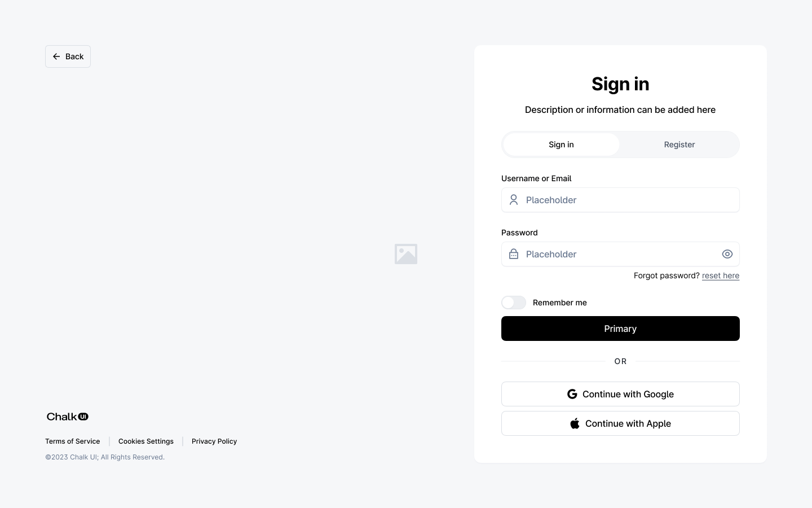Open Cookies Settings
This screenshot has width=812, height=508.
[145, 441]
